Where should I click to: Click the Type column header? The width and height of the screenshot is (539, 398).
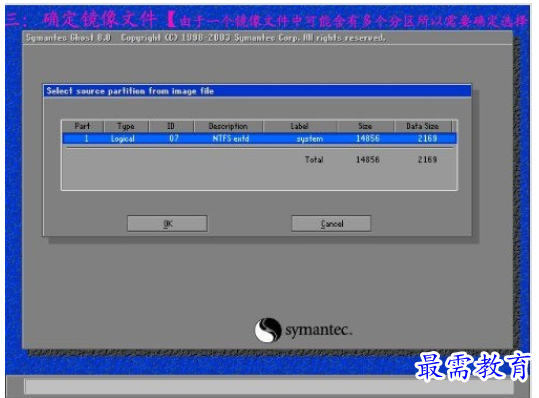pyautogui.click(x=126, y=126)
